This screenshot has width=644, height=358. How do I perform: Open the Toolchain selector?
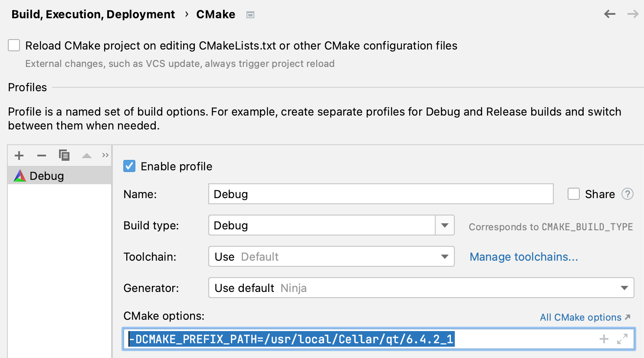[x=445, y=256]
